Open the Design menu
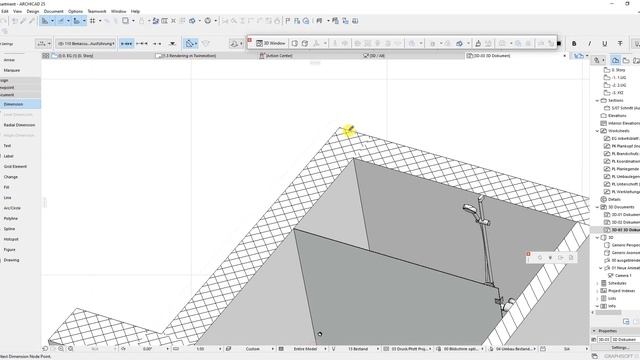 click(x=33, y=11)
